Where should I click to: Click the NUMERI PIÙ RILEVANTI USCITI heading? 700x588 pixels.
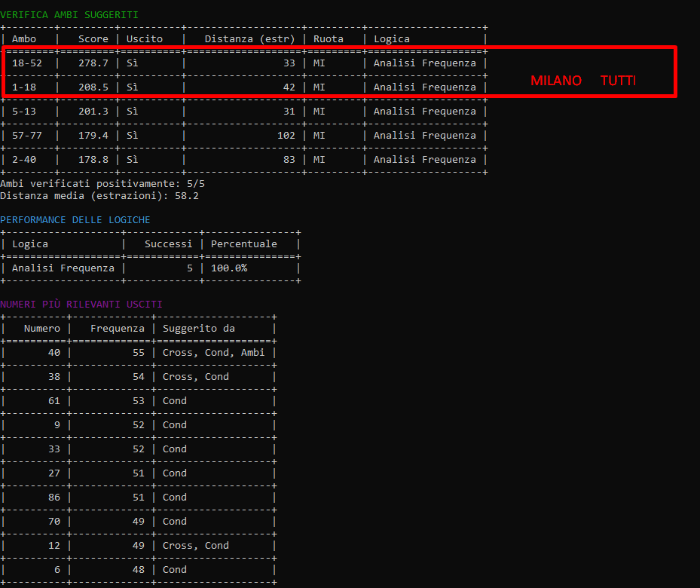point(81,304)
